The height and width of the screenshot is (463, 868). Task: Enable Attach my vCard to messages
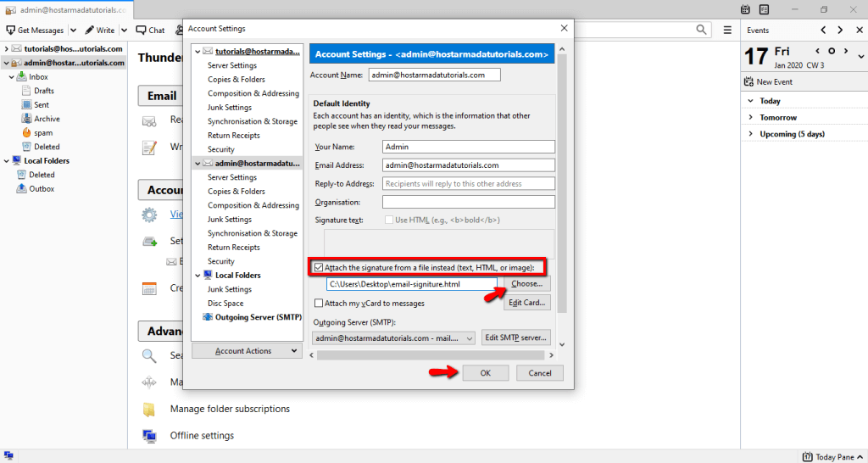point(319,303)
